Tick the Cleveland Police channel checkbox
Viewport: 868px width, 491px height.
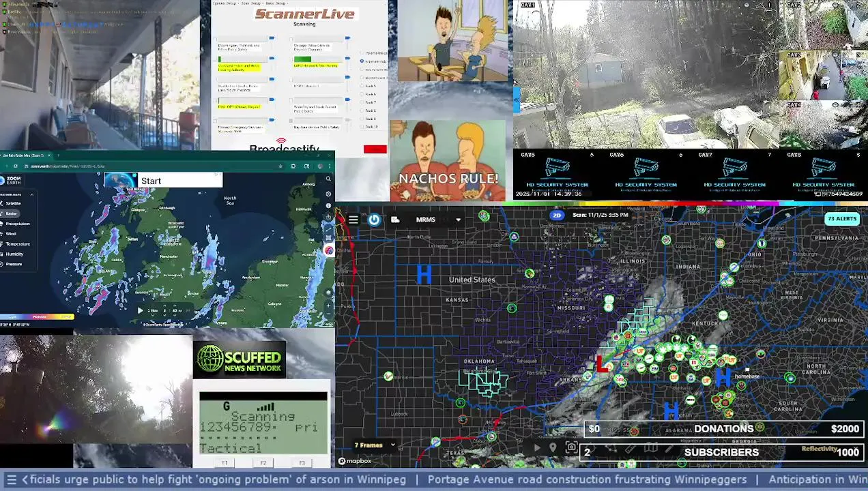tap(215, 59)
